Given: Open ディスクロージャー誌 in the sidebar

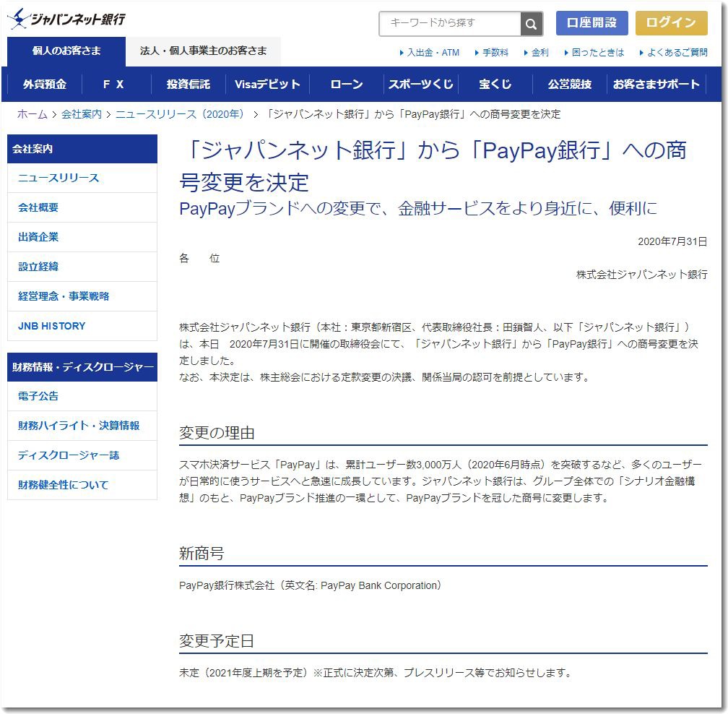Looking at the screenshot, I should click(x=82, y=455).
